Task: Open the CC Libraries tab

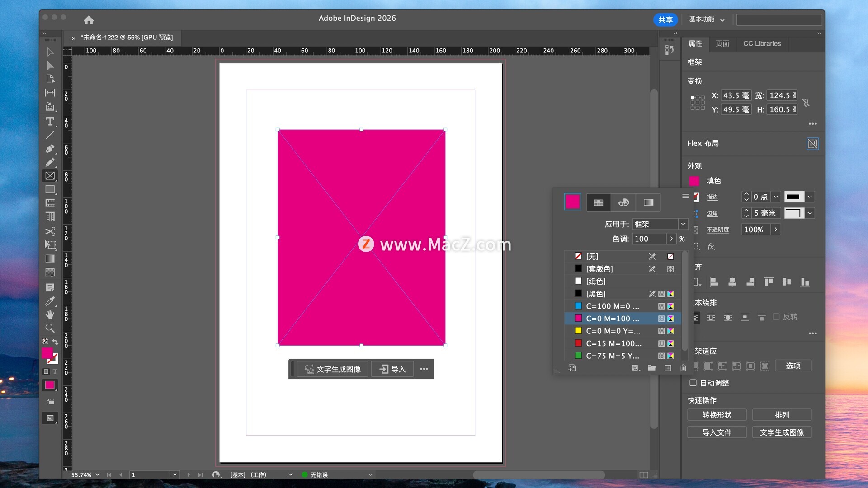Action: pos(762,43)
